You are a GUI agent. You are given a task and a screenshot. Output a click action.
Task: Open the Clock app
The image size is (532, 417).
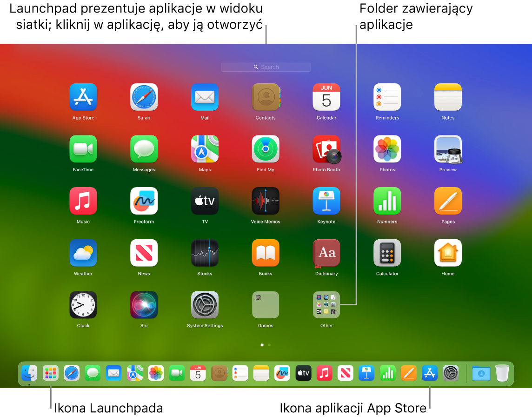(x=83, y=305)
